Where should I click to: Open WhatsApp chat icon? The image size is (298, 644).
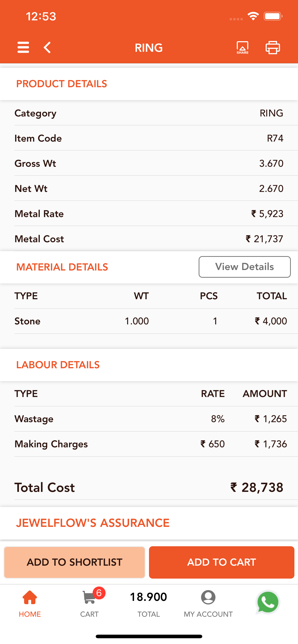click(x=268, y=602)
